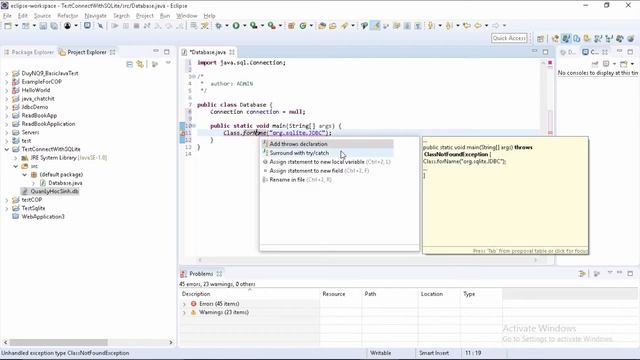This screenshot has height=360, width=640.
Task: Select the ReadBookApplication project
Action: [x=48, y=124]
